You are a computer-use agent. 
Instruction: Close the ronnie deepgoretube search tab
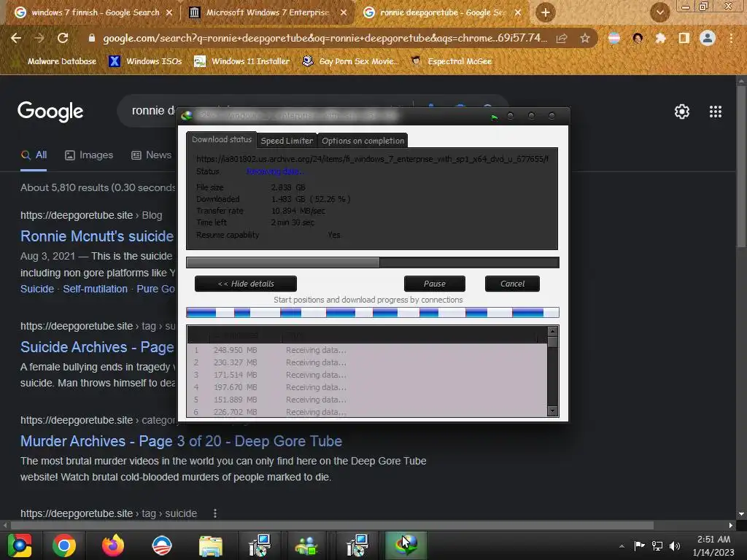tap(518, 12)
